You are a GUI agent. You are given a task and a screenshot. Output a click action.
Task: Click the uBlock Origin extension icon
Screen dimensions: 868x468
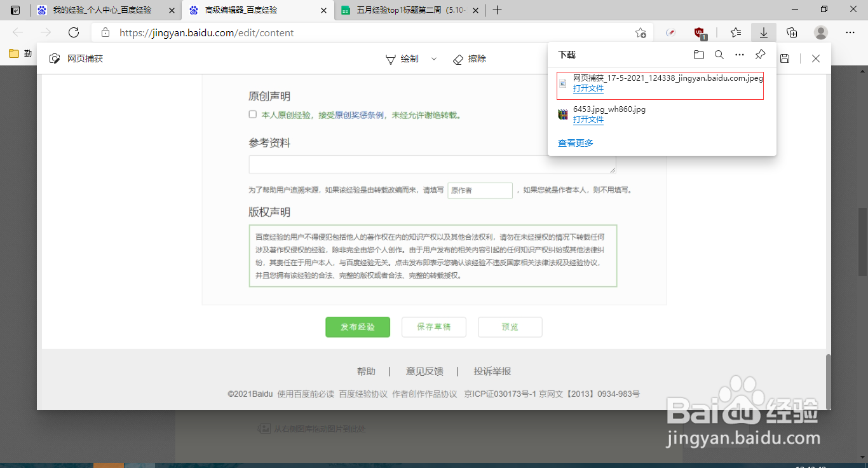(x=700, y=32)
